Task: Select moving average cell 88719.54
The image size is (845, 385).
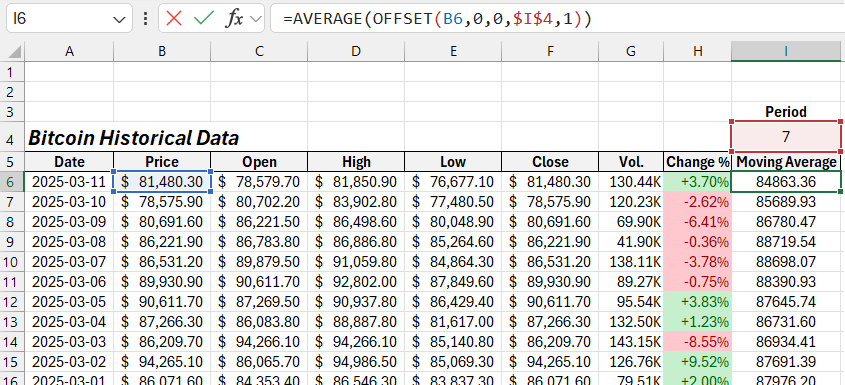Action: (786, 242)
